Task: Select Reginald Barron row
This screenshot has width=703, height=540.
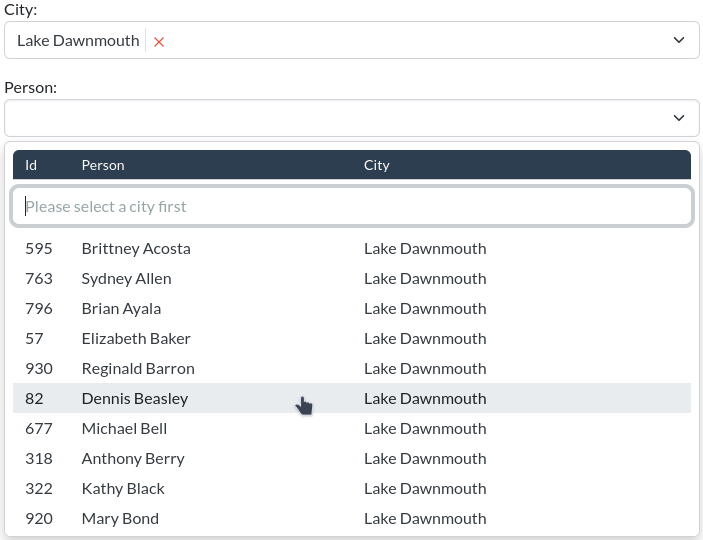Action: coord(138,368)
